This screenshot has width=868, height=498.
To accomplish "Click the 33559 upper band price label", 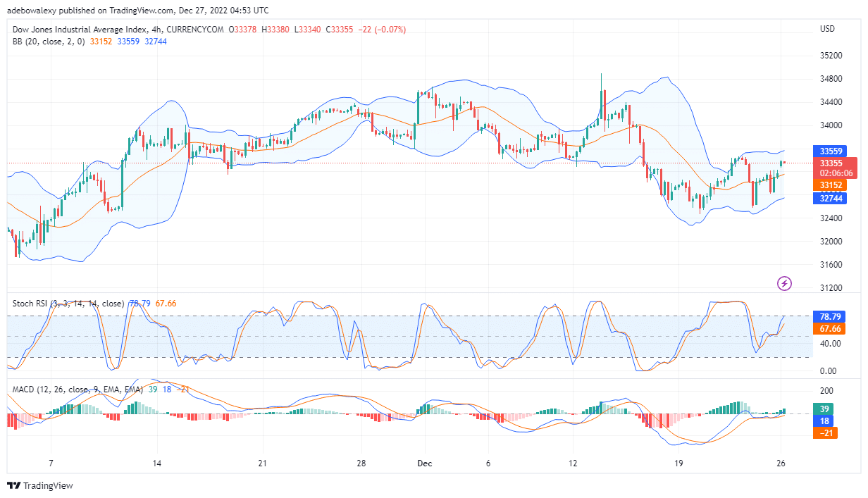I will 829,151.
